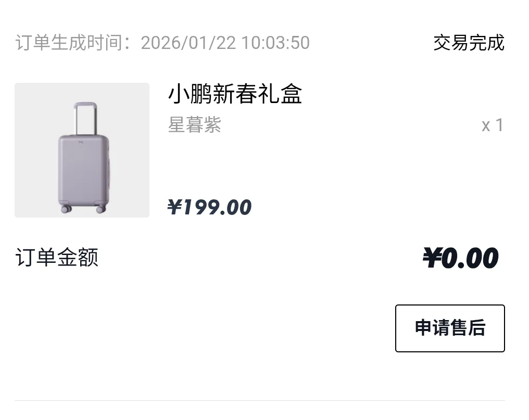
Task: Open the purple suitcase product thumbnail
Action: click(x=82, y=150)
